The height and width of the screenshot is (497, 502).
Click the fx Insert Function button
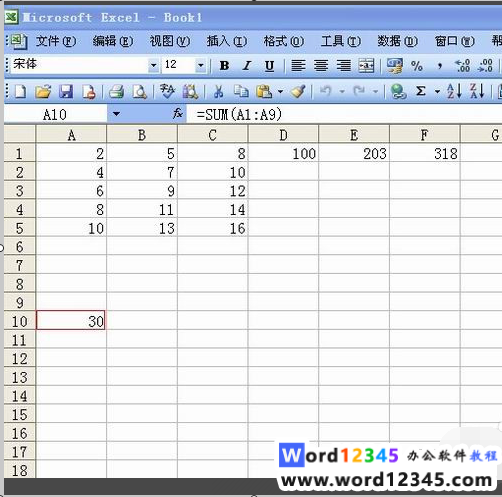[x=178, y=114]
